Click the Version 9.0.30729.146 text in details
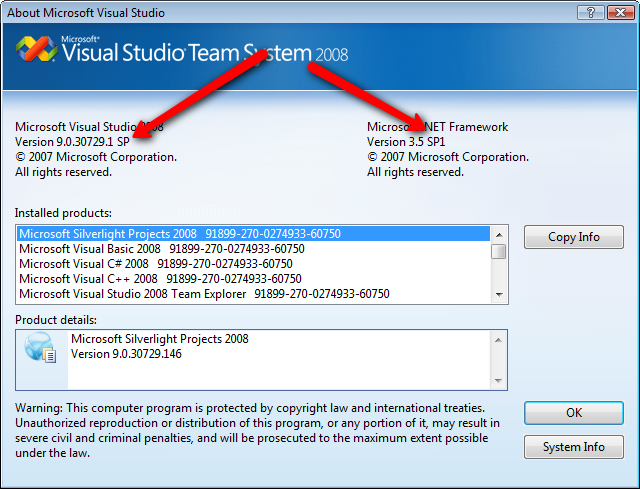Image resolution: width=640 pixels, height=489 pixels. (x=126, y=354)
